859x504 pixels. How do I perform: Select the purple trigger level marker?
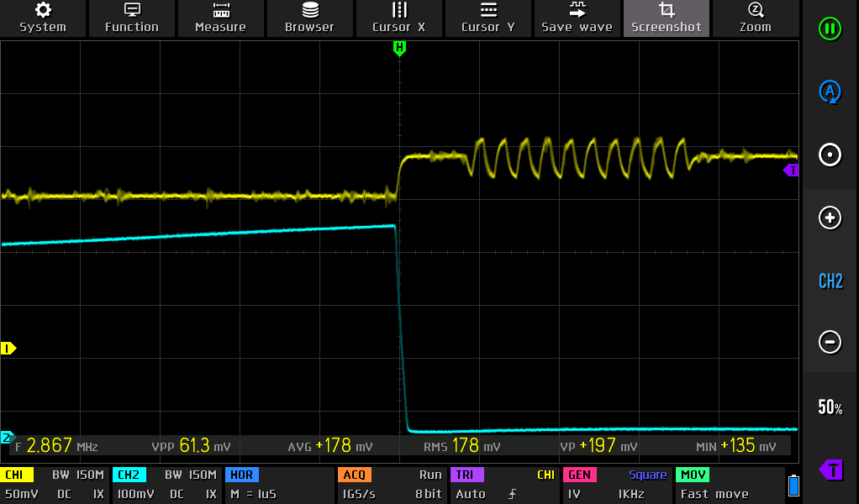click(x=830, y=470)
